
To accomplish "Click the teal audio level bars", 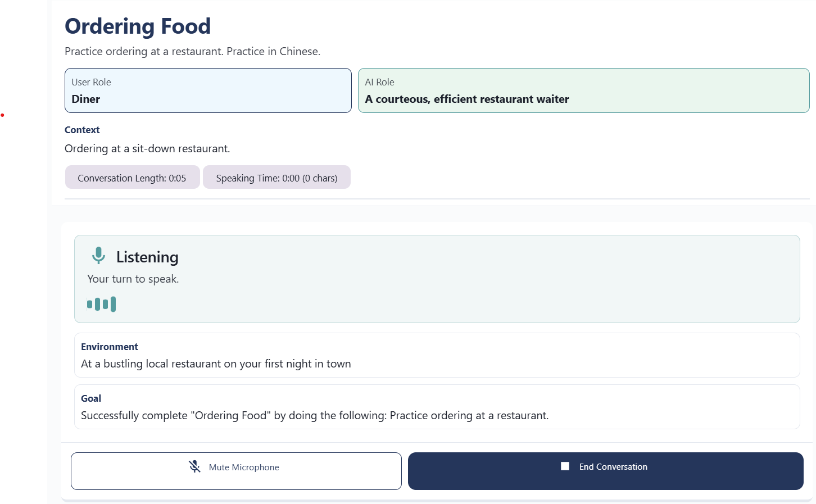I will tap(102, 303).
